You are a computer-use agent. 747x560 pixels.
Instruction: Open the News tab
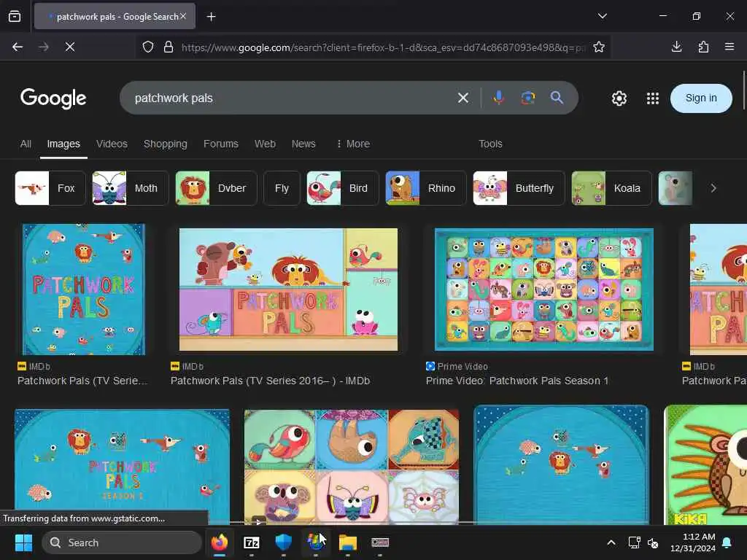point(303,144)
